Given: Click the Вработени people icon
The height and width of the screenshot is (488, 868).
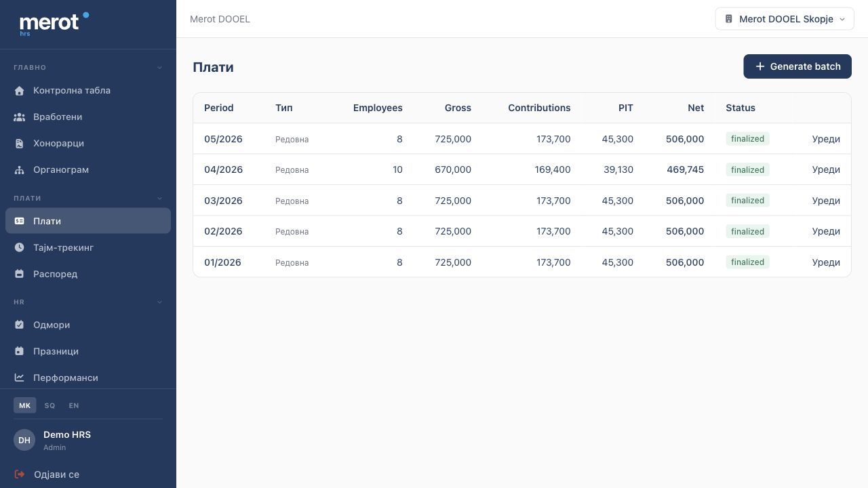Looking at the screenshot, I should click(20, 117).
